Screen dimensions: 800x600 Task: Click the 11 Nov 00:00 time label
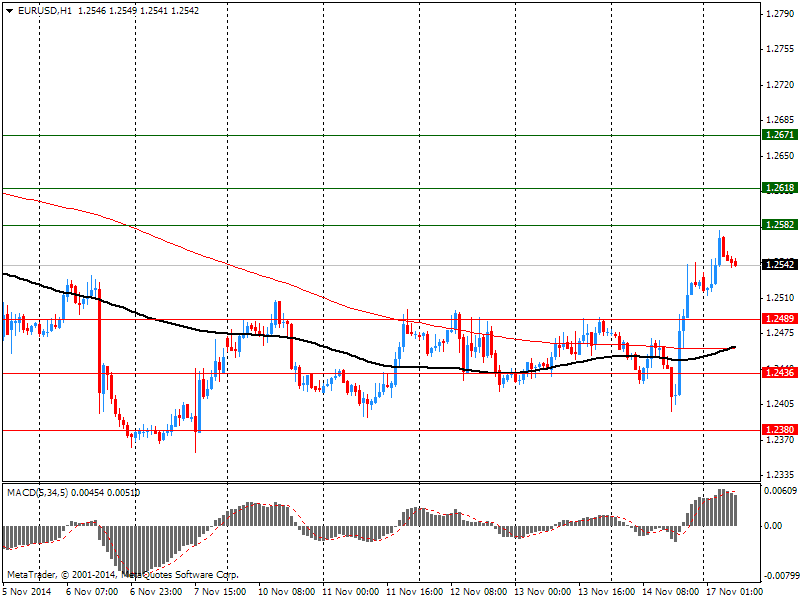tap(351, 592)
